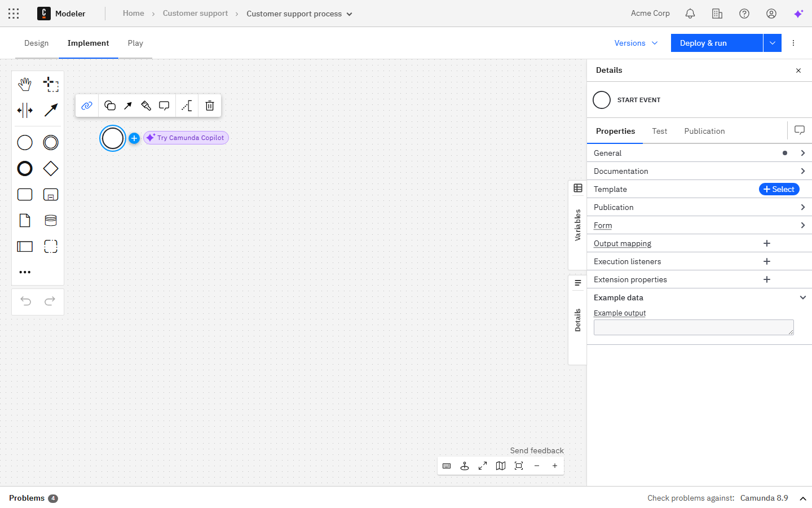Expand the General section
This screenshot has height=508, width=812.
point(802,153)
